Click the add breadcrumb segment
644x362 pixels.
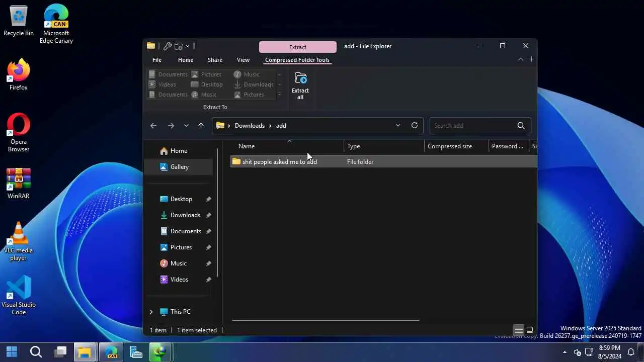[x=281, y=126]
